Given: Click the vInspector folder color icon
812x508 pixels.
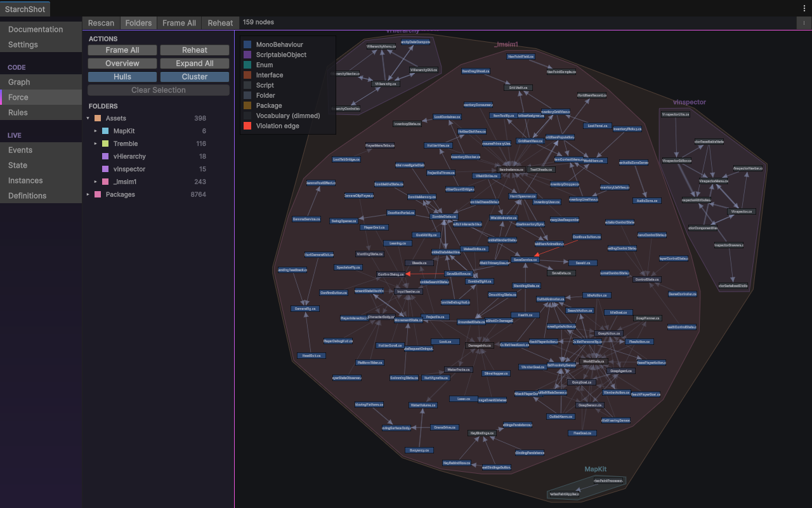Looking at the screenshot, I should (x=105, y=169).
